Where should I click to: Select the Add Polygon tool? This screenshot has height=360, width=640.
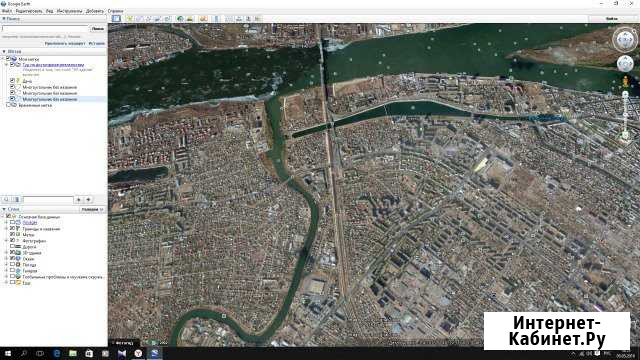click(139, 18)
